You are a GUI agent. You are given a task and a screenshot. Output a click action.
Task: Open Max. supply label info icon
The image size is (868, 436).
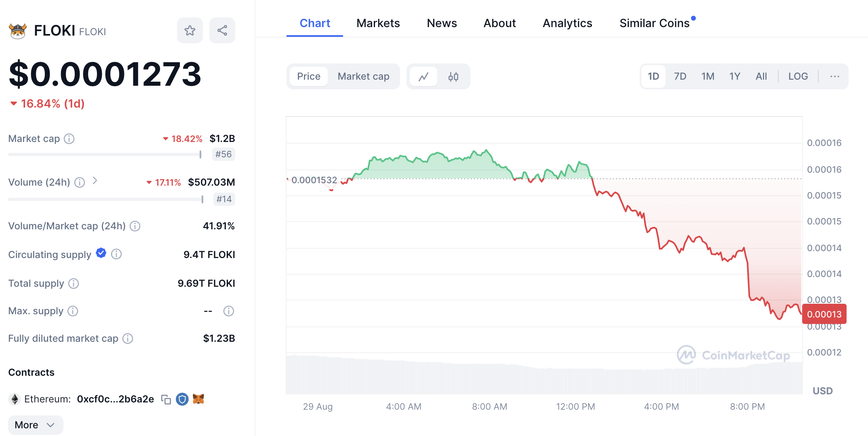click(x=73, y=311)
